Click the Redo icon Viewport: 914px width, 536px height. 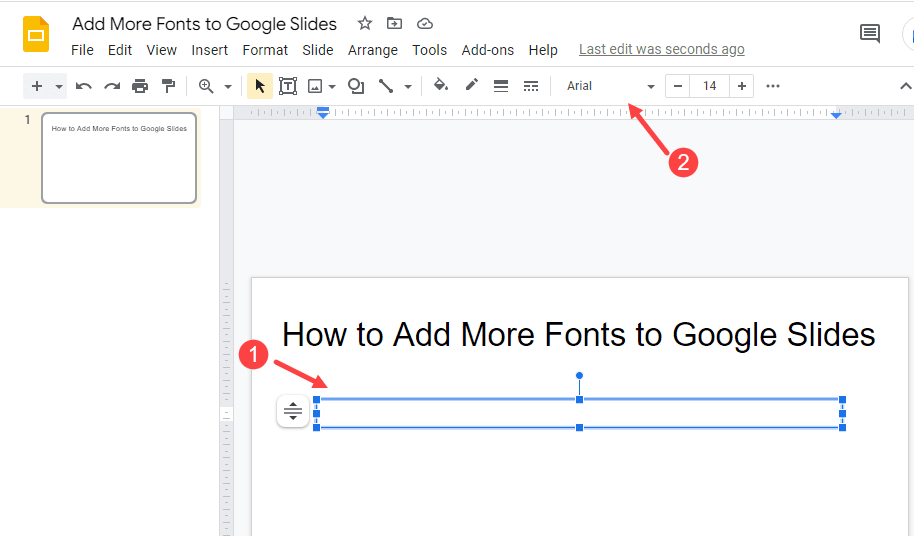pyautogui.click(x=112, y=86)
